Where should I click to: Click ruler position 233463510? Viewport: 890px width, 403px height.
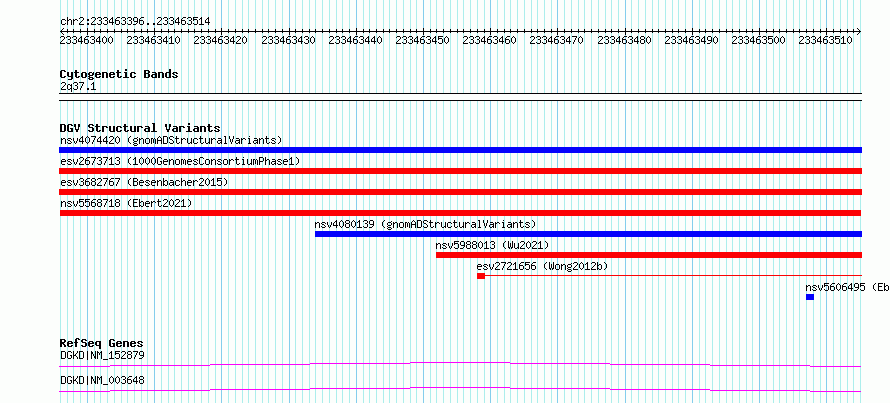825,40
